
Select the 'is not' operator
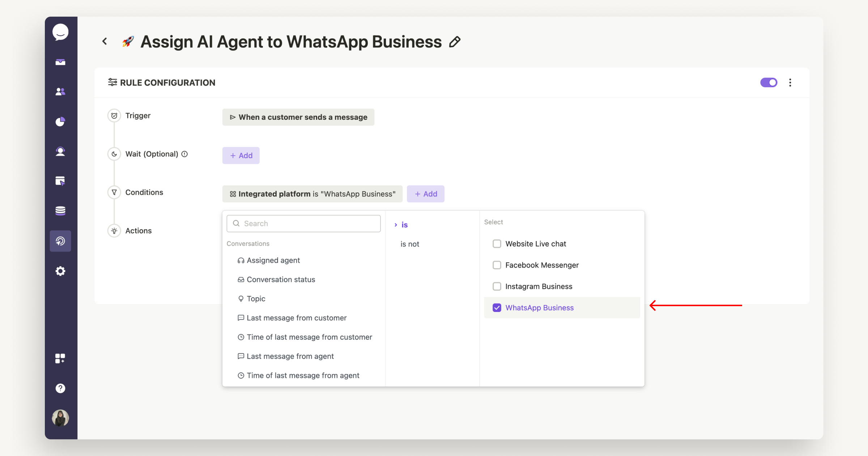pos(409,244)
